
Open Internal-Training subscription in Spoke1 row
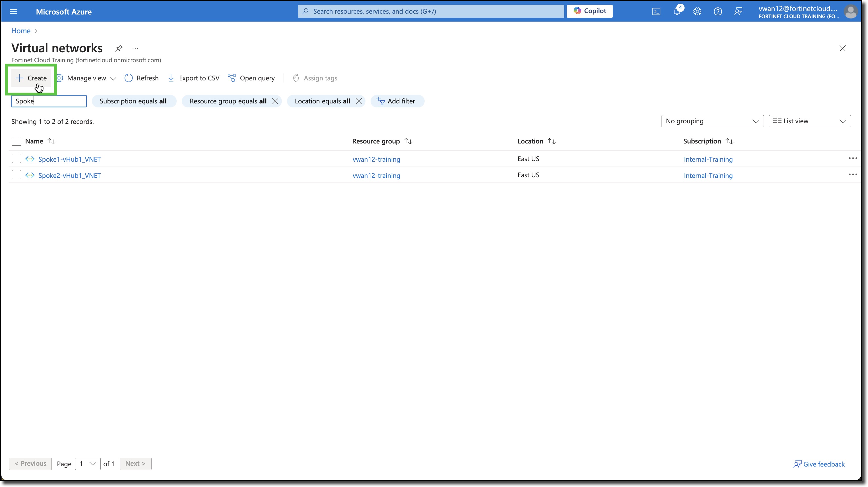(x=708, y=159)
